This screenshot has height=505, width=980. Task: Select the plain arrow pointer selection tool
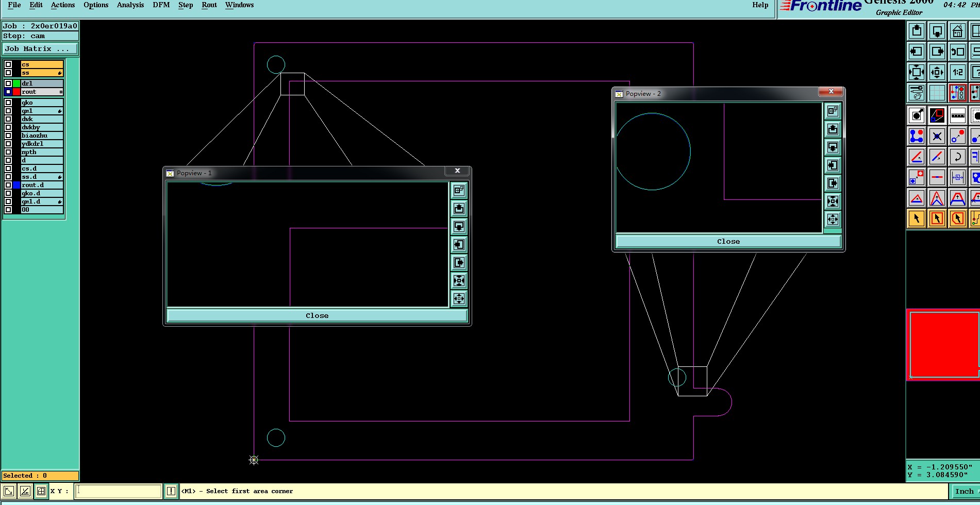tap(917, 218)
